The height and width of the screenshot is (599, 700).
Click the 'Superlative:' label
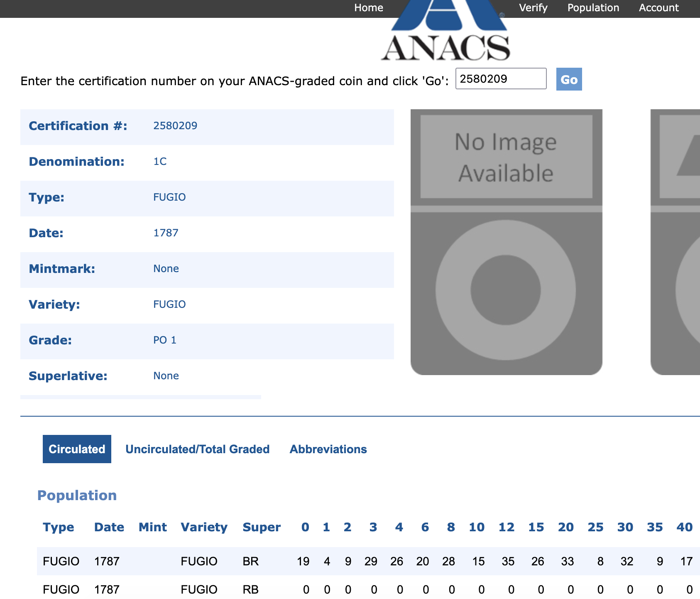click(68, 376)
